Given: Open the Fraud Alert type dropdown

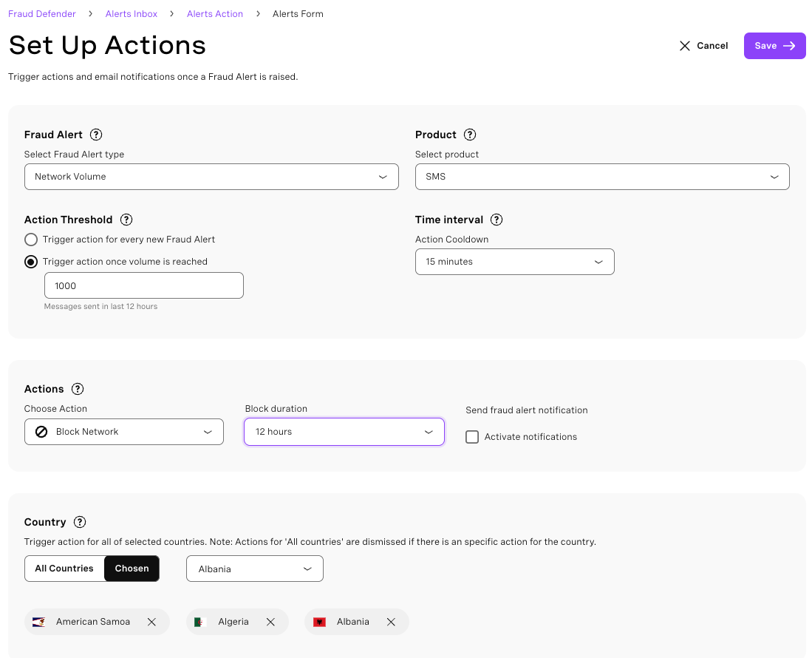Looking at the screenshot, I should click(x=211, y=177).
